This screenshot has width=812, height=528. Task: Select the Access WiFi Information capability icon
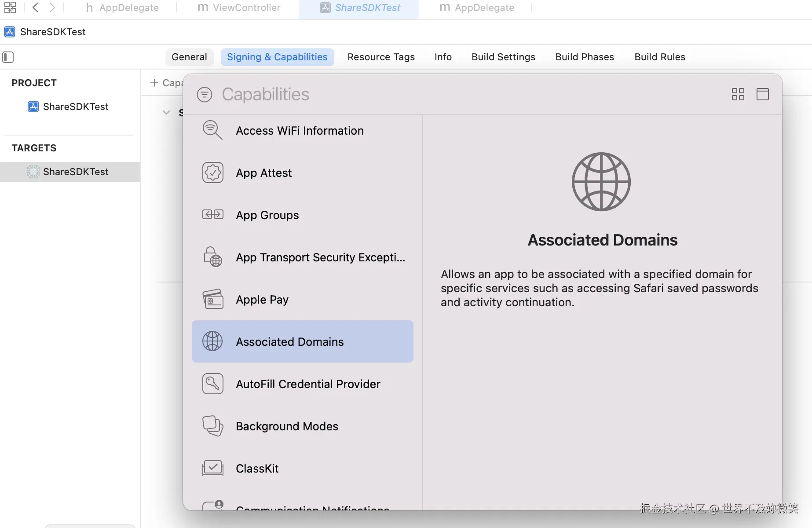click(212, 130)
